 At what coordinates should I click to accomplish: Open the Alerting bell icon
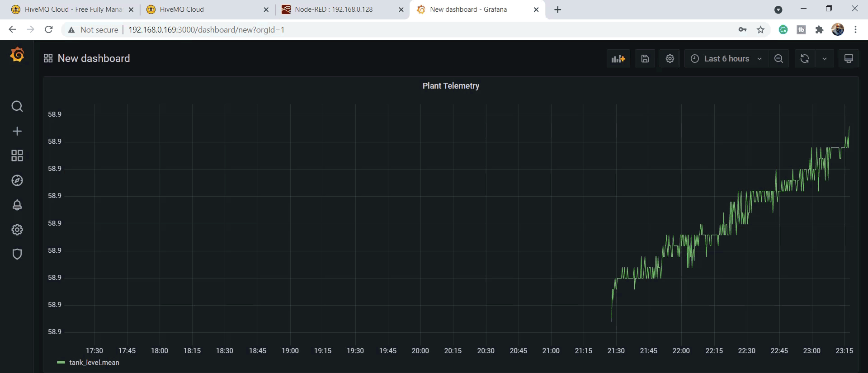17,205
